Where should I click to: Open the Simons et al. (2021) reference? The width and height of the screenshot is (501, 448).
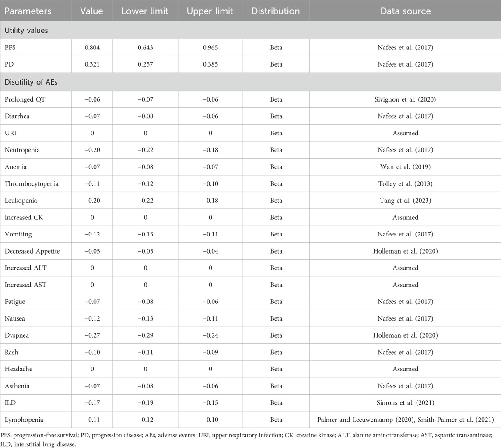[405, 403]
